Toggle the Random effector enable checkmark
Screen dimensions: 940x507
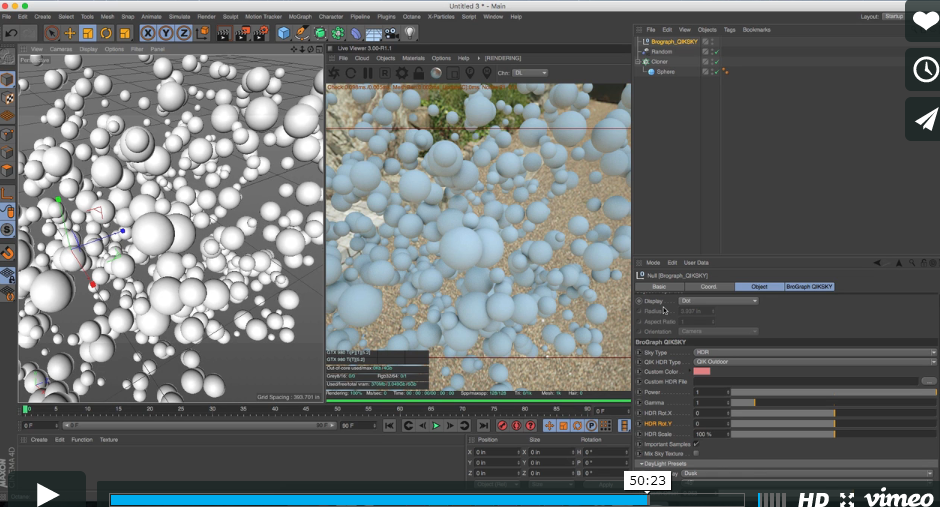coord(716,52)
